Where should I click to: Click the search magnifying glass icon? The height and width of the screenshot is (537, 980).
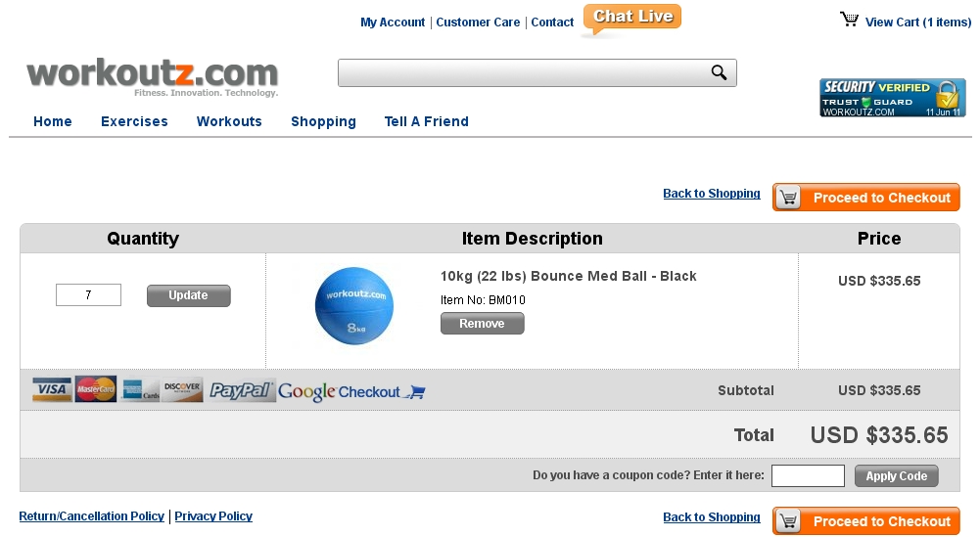(x=719, y=73)
